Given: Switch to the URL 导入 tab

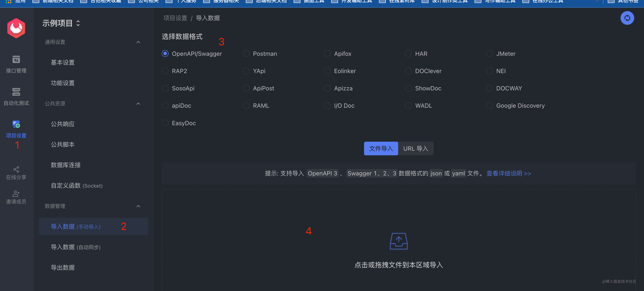Looking at the screenshot, I should coord(415,149).
